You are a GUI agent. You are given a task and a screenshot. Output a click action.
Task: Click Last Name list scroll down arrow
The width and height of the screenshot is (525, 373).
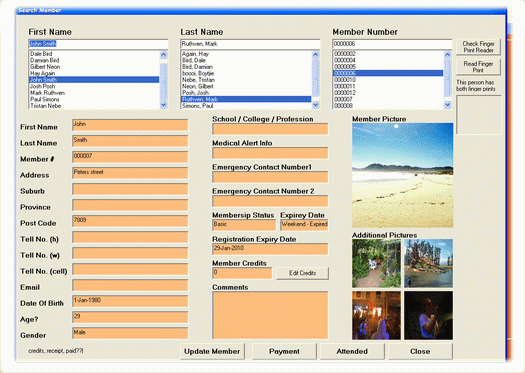click(315, 105)
